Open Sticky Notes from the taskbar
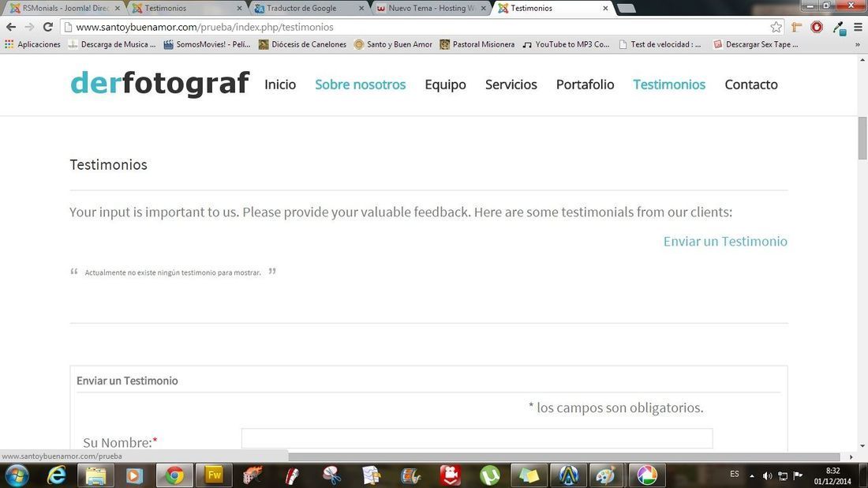The width and height of the screenshot is (868, 488). click(x=529, y=475)
